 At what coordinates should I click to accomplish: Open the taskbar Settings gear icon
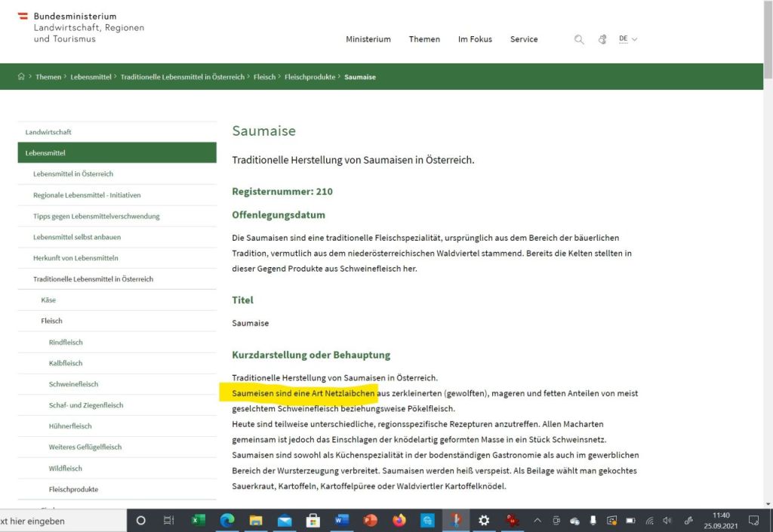tap(484, 521)
